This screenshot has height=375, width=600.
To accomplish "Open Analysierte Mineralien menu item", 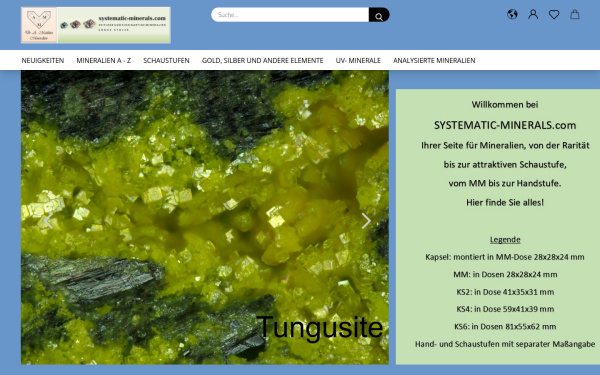I will point(434,60).
